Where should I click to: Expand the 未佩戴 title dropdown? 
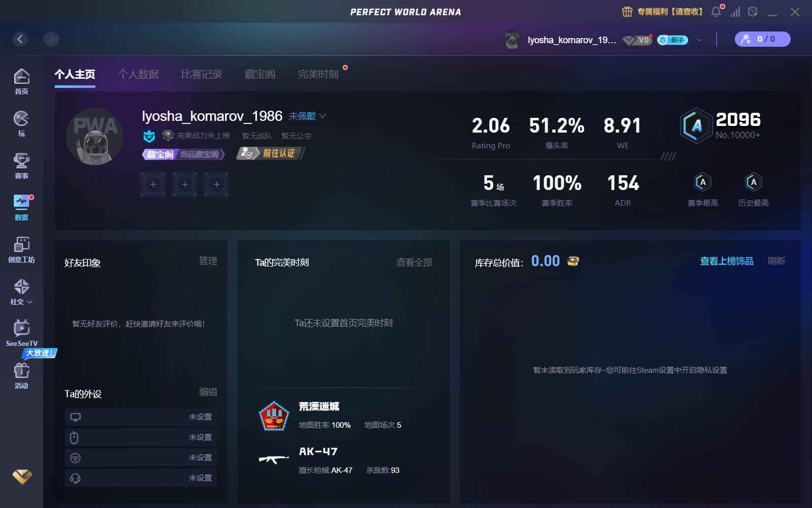tap(307, 116)
